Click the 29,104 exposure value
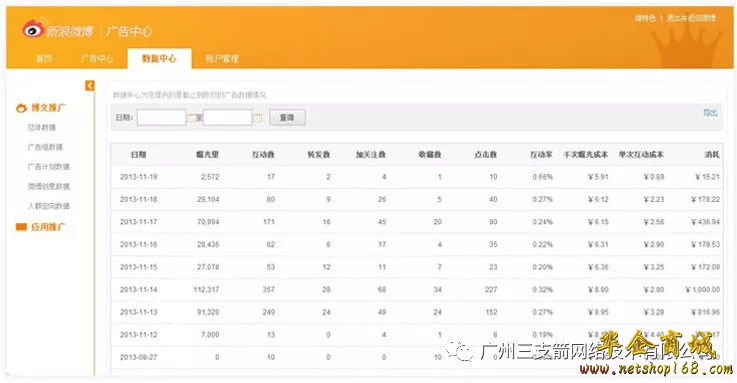This screenshot has height=383, width=737. [x=208, y=200]
